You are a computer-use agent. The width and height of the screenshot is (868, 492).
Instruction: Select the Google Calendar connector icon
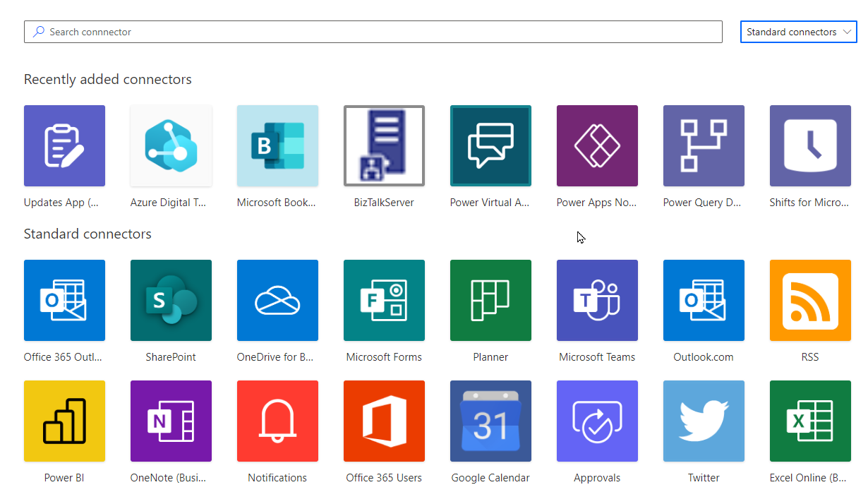coord(490,421)
